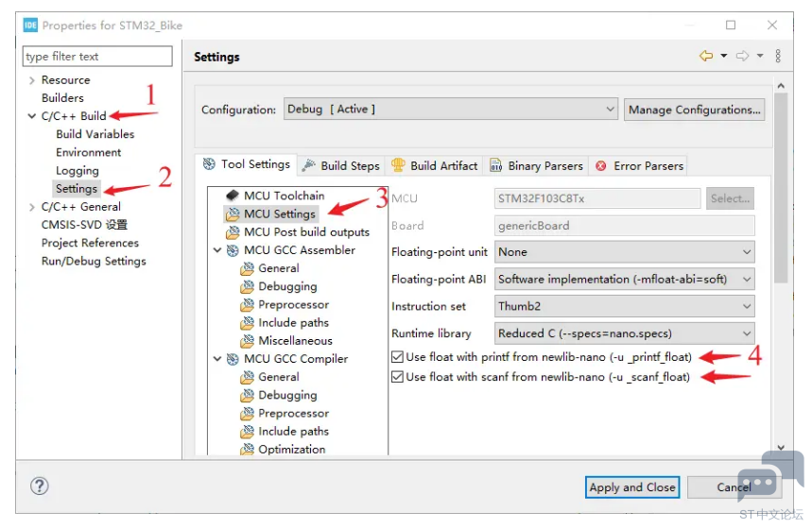Switch to the Tool Settings tab

point(247,164)
